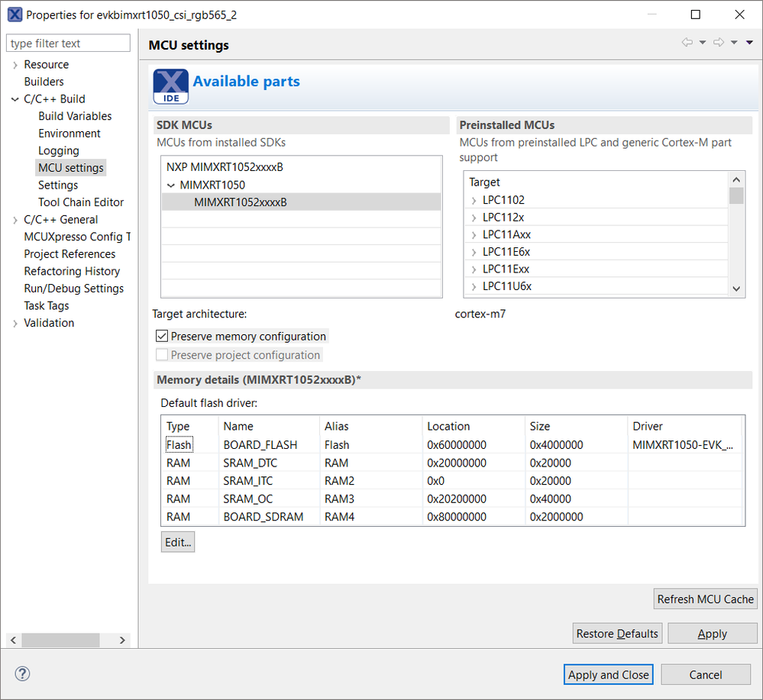Expand the LPC1102 target entry

pos(474,201)
